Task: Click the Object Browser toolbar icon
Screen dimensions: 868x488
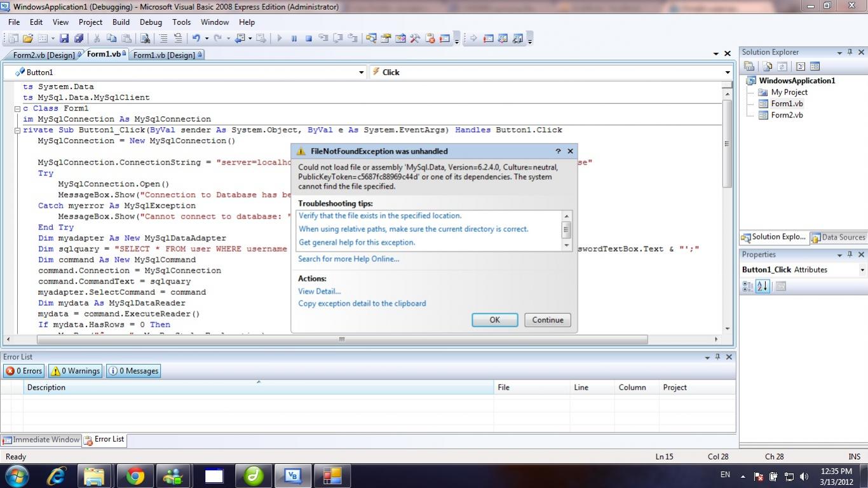Action: coord(400,39)
